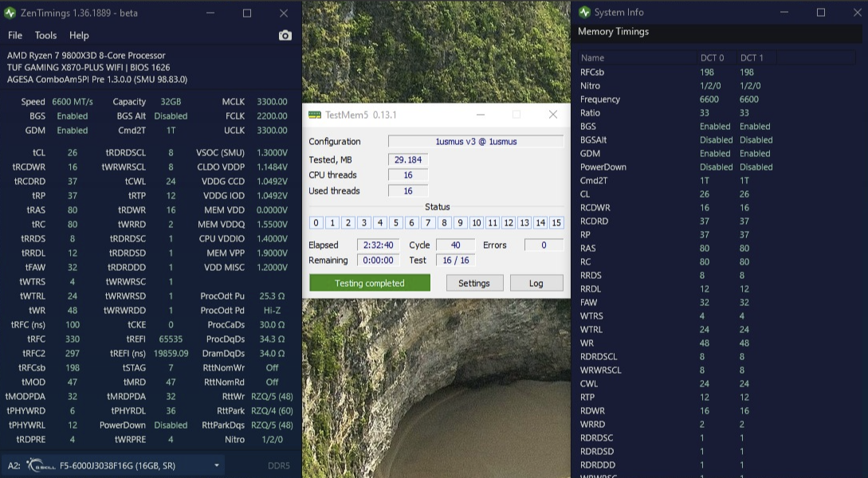This screenshot has width=868, height=478.
Task: Maximize the System Info window
Action: (821, 12)
